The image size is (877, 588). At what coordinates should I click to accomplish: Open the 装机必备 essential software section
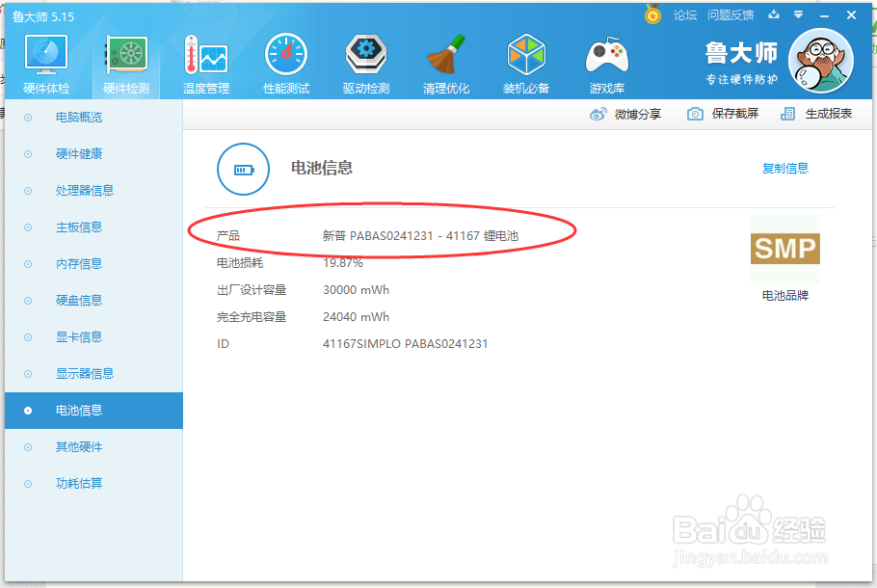point(526,64)
